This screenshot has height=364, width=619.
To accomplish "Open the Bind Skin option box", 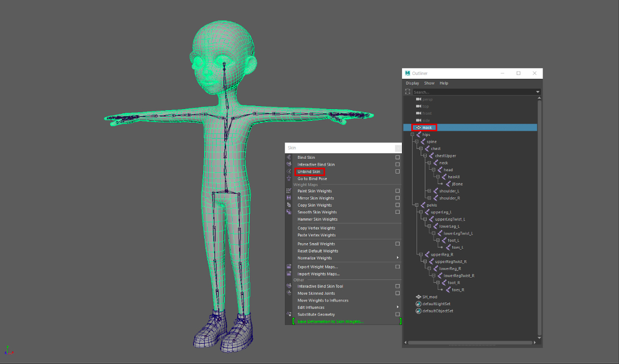I will [x=397, y=157].
